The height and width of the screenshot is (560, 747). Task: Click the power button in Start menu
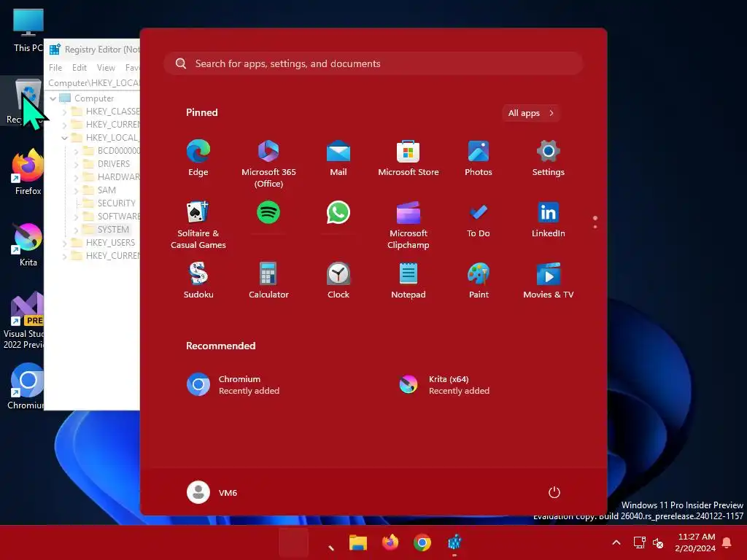pyautogui.click(x=554, y=492)
